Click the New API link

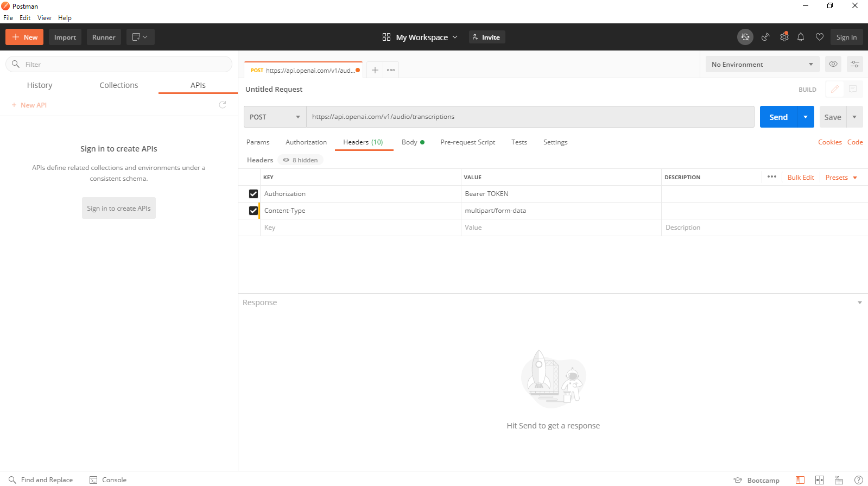click(29, 105)
